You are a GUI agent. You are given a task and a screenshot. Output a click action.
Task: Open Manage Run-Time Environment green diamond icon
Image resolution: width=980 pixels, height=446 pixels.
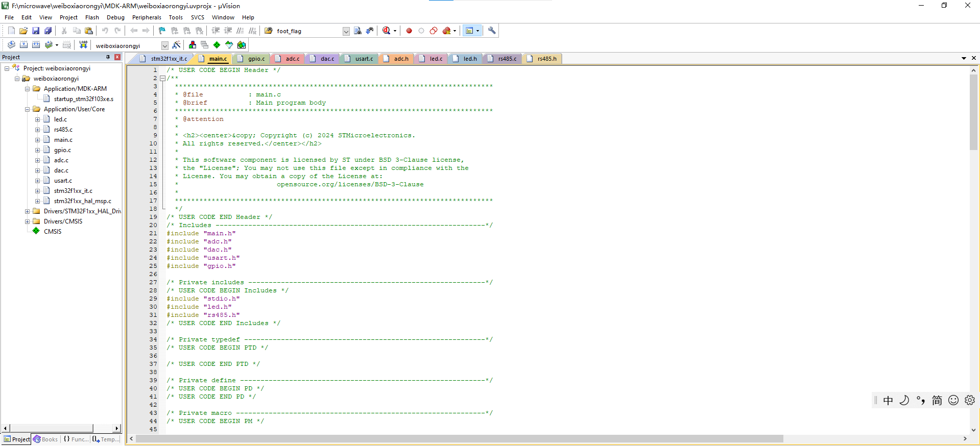pos(217,45)
